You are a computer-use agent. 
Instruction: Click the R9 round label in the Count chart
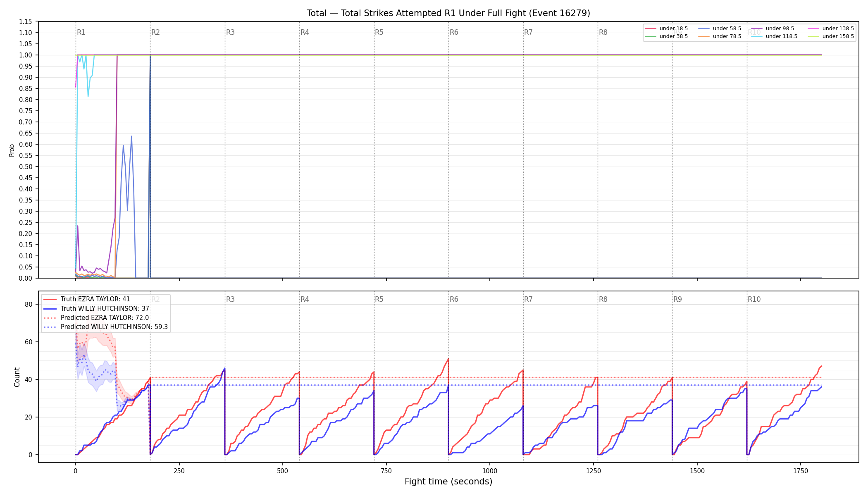(677, 299)
